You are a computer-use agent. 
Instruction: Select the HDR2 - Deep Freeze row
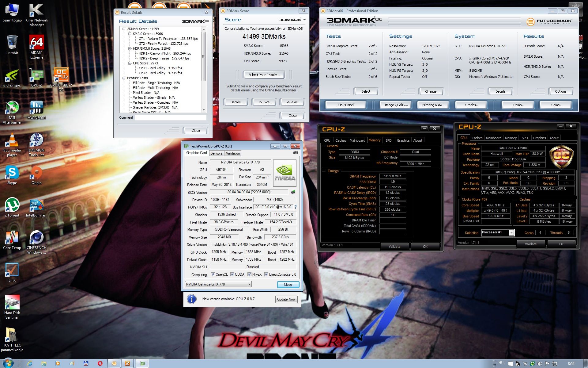164,58
